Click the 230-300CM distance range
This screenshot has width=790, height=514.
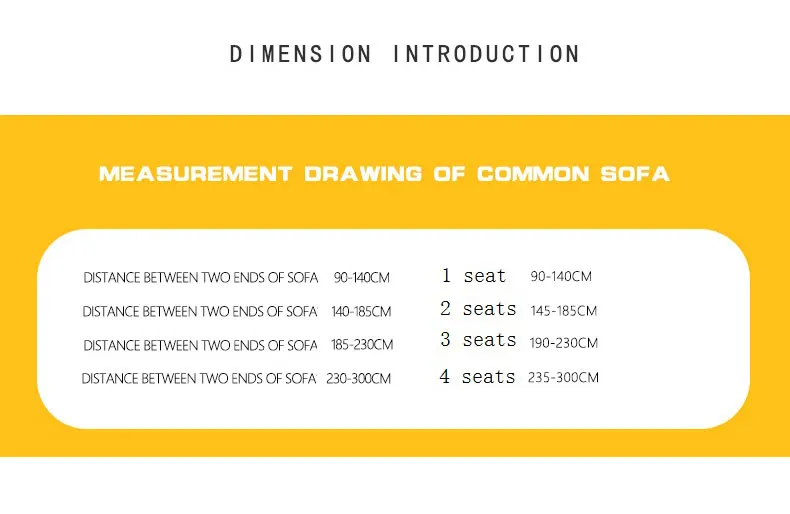pos(359,379)
